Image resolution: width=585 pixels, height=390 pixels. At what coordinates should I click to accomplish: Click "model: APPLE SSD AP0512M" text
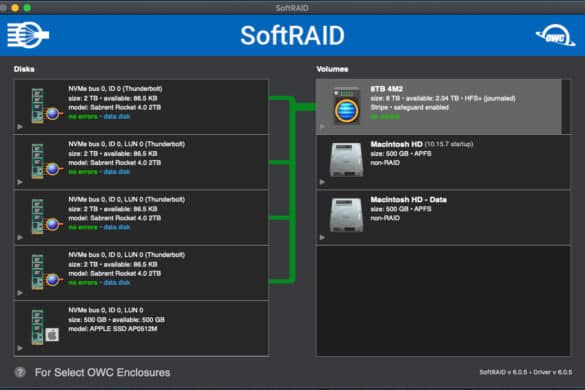113,329
